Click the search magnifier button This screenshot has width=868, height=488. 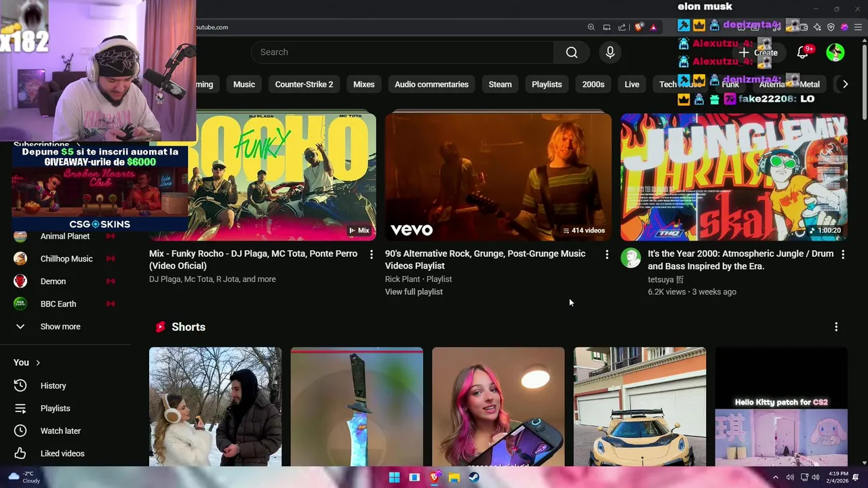point(572,52)
